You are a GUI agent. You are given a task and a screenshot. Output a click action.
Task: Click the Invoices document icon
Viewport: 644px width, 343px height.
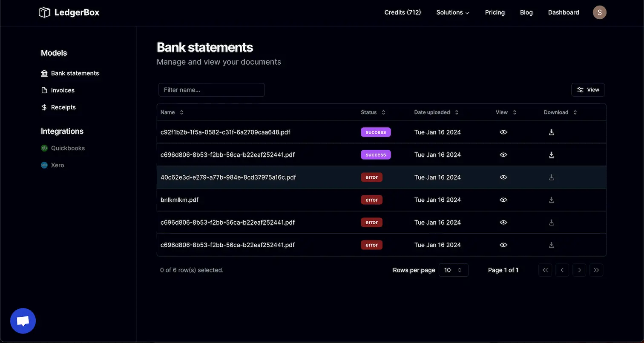click(44, 90)
